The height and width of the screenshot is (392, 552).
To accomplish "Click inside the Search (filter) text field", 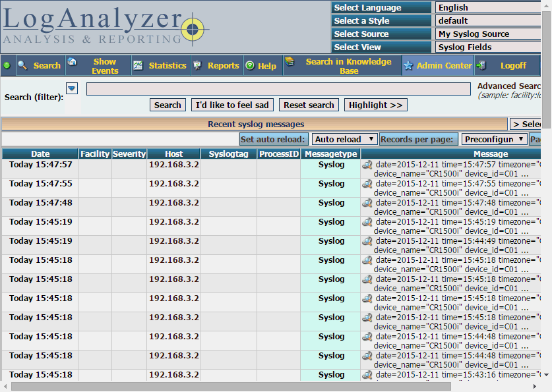I will pyautogui.click(x=278, y=89).
